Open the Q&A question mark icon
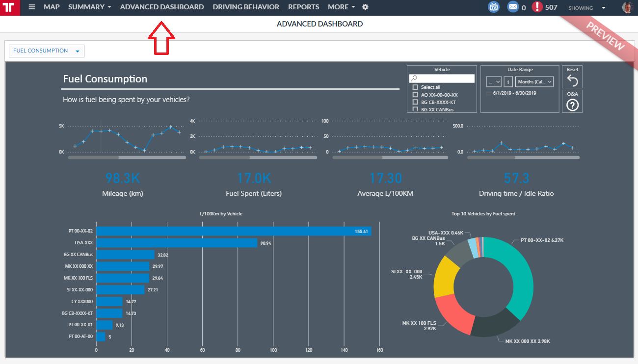 572,104
